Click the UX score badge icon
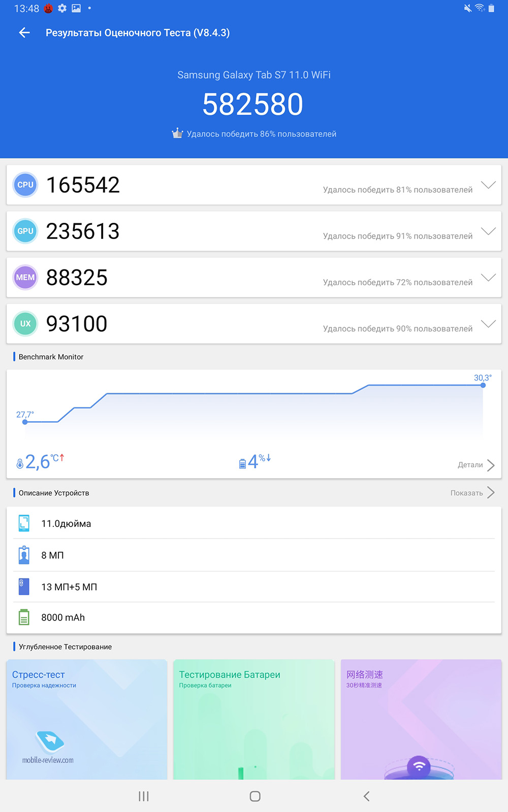The height and width of the screenshot is (812, 508). (x=25, y=323)
